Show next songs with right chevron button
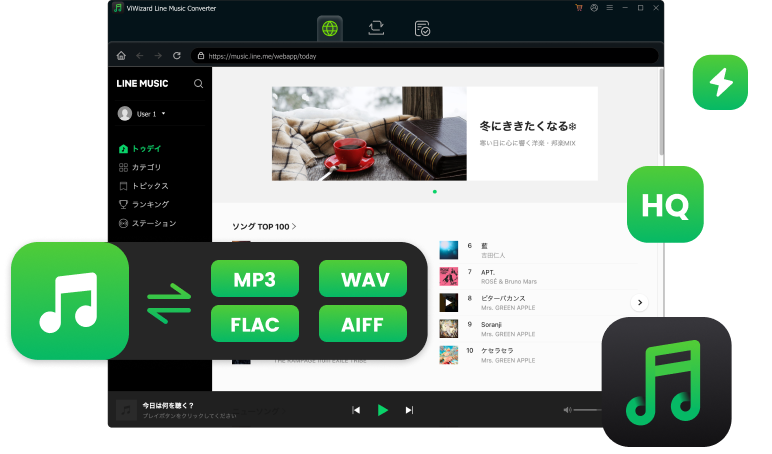The height and width of the screenshot is (454, 772). click(640, 302)
